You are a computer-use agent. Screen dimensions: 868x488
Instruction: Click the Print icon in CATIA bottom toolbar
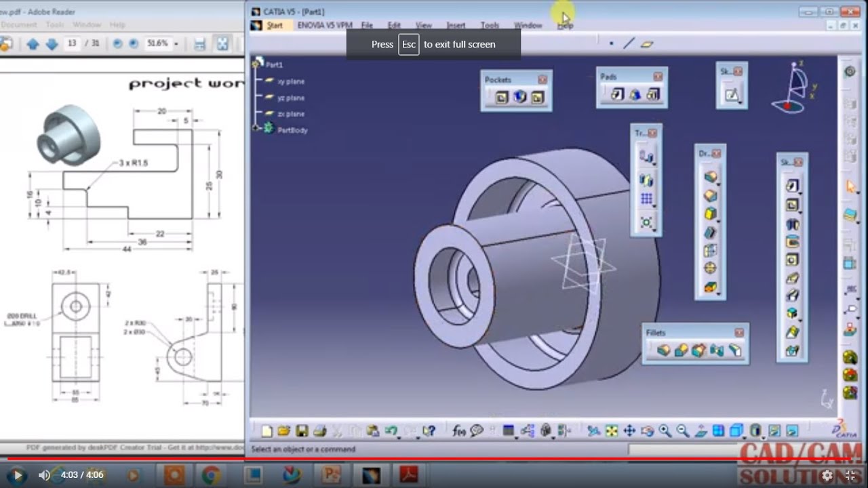tap(319, 430)
